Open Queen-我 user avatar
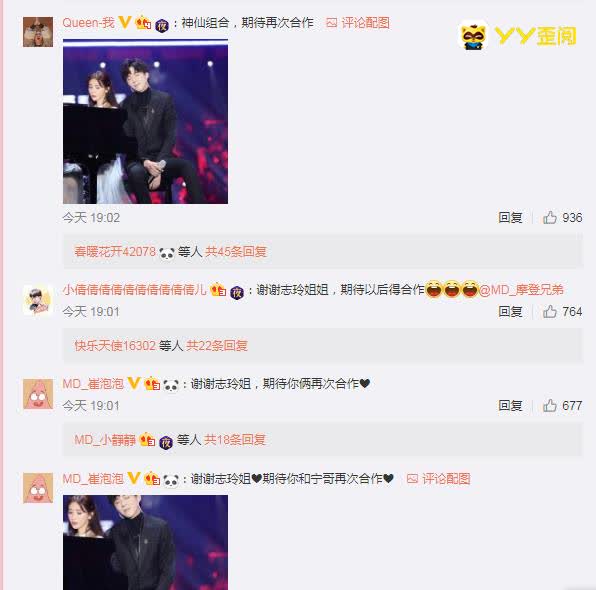This screenshot has height=590, width=596. (38, 32)
